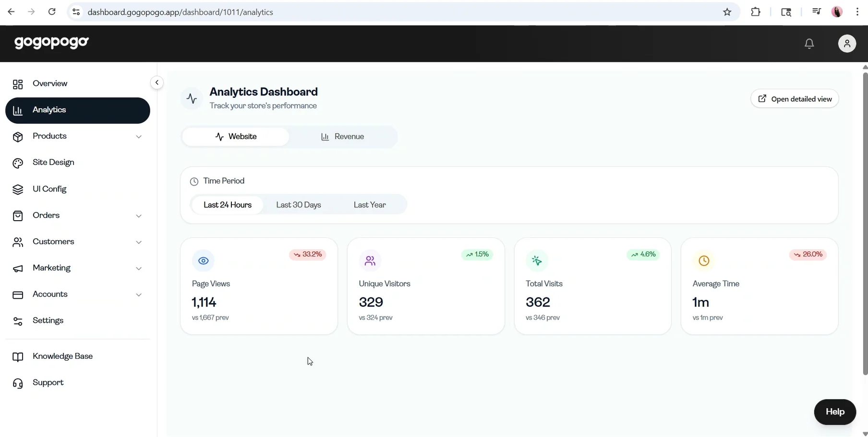Click the browser address bar URL
This screenshot has width=868, height=437.
(181, 12)
